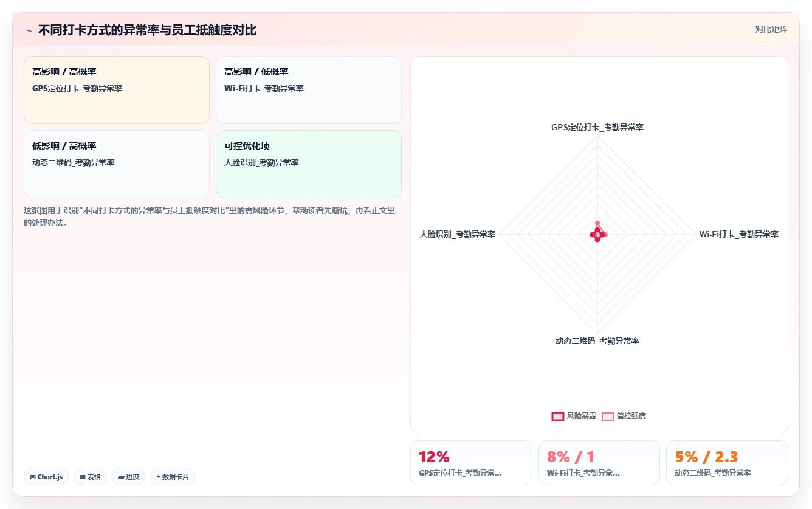Viewport: 812px width, 509px height.
Task: Click radar axis label 人脸识别_考勤异常率
Action: pos(458,234)
